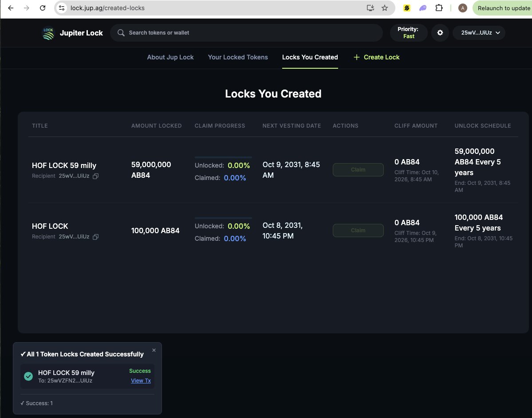Click Claim button for HOF LOCK 59 milly

coord(358,169)
